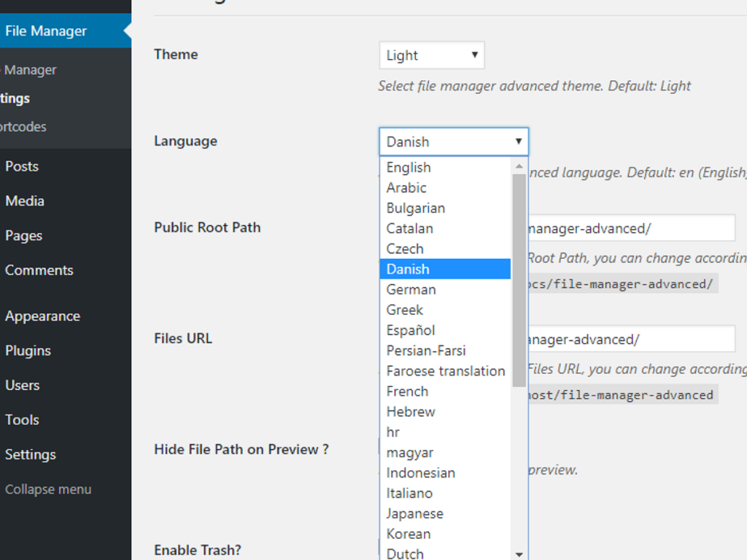Open Appearance in the admin sidebar
Image resolution: width=747 pixels, height=560 pixels.
[42, 316]
